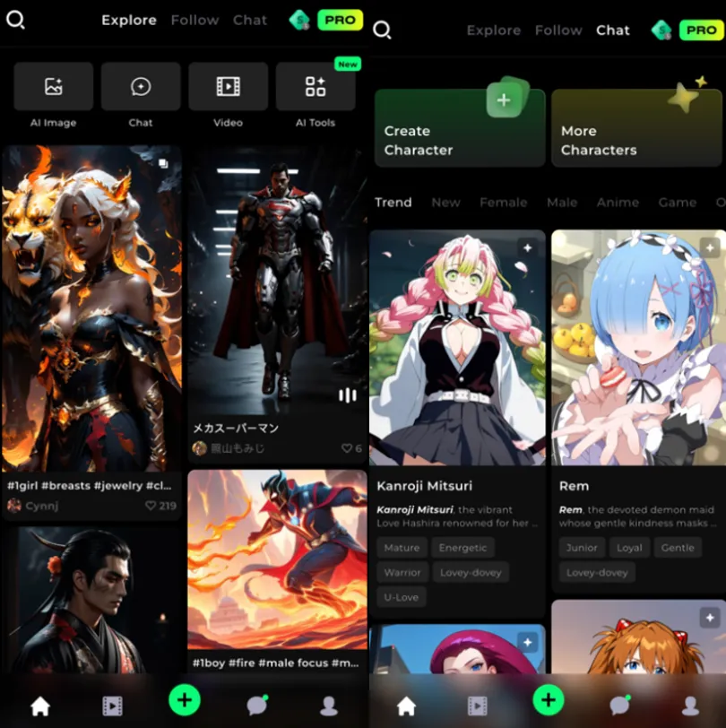
Task: Like Cynnj's post with 219 hearts
Action: coord(151,505)
